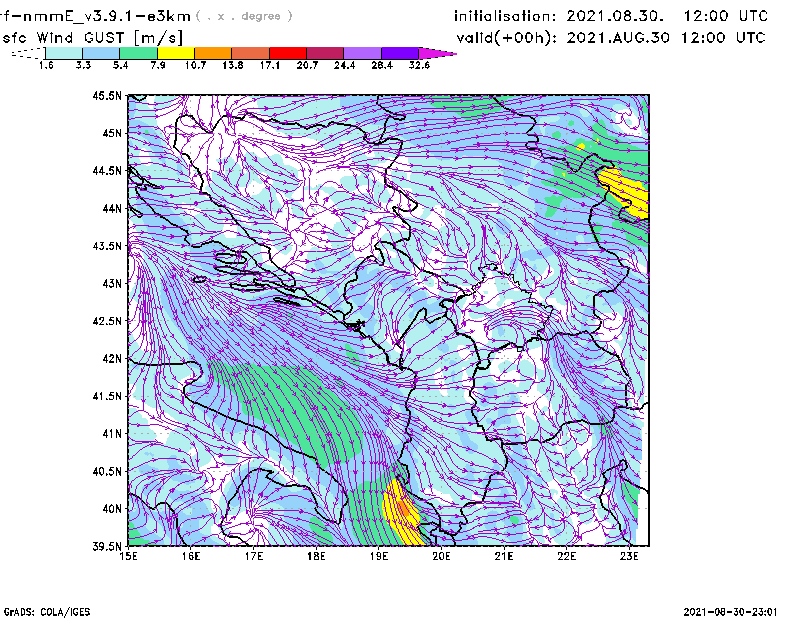This screenshot has height=618, width=800.
Task: Click the 43.5N latitude label
Action: pos(107,246)
